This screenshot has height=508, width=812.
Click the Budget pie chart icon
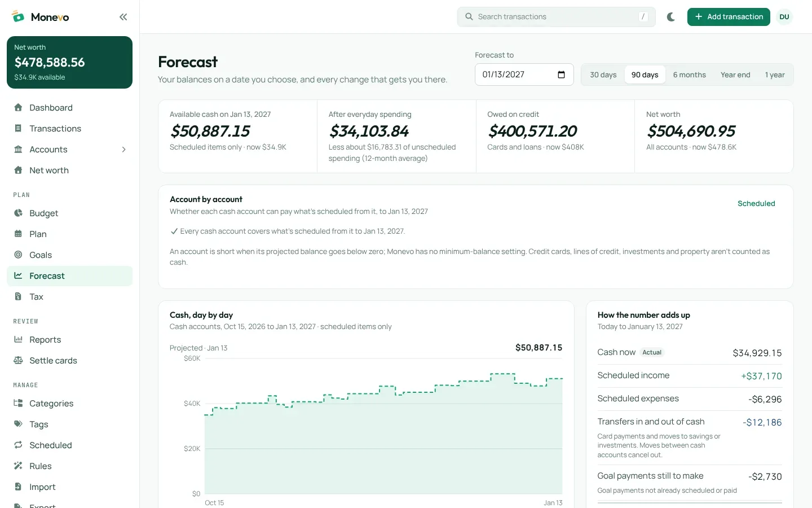(x=18, y=213)
